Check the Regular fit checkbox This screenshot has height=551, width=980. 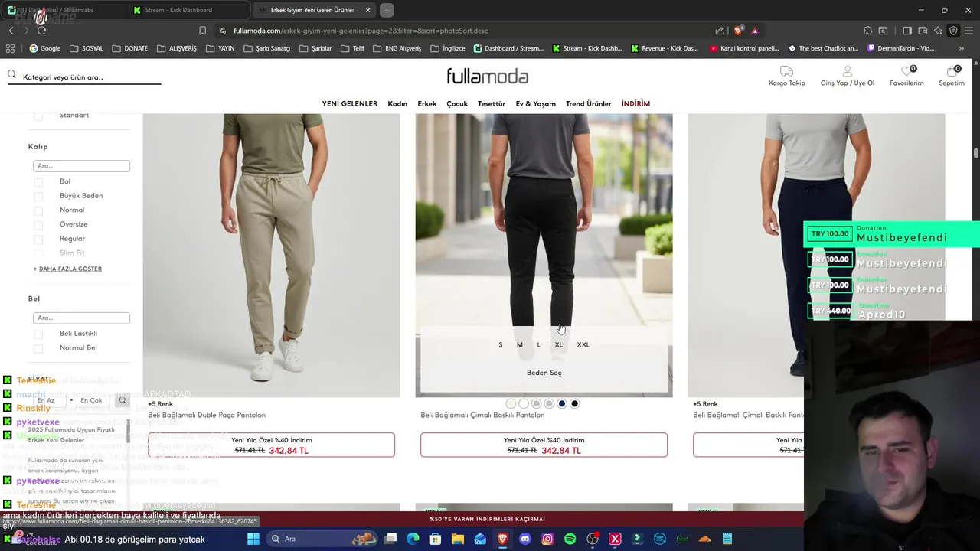pos(38,239)
